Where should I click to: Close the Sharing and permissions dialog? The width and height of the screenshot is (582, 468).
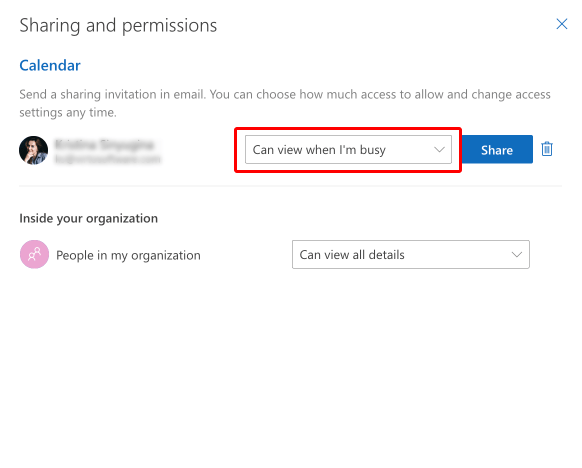562,24
